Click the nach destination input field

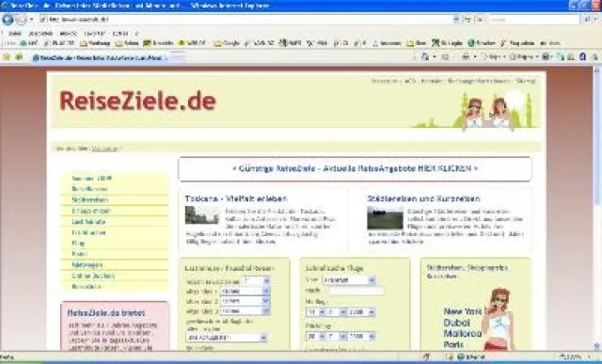pos(356,291)
